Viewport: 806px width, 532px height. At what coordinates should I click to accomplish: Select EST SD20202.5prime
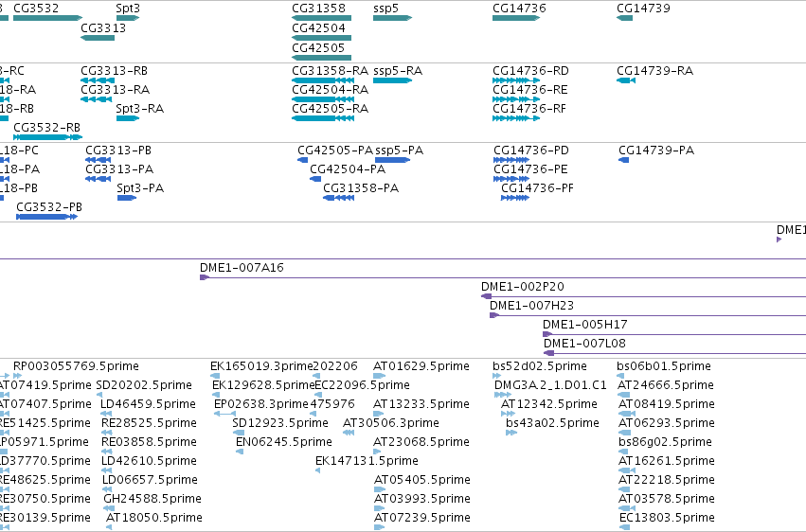pyautogui.click(x=99, y=396)
